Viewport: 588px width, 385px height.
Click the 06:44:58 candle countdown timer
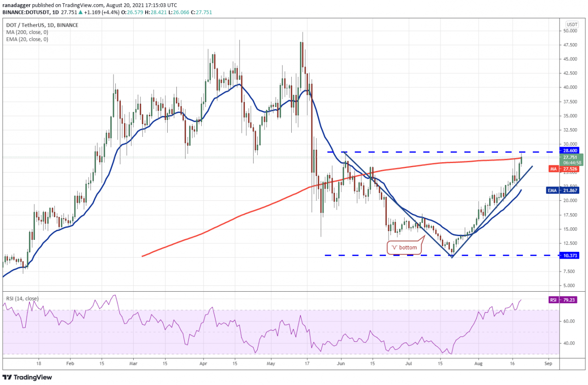click(x=571, y=162)
